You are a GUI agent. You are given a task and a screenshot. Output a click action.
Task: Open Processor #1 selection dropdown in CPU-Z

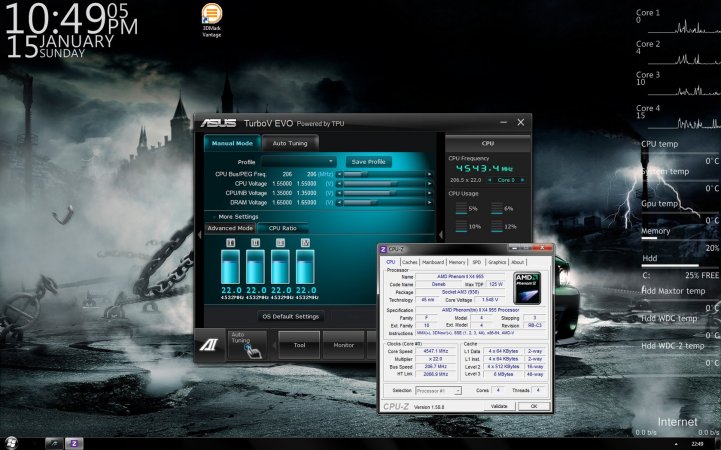pos(438,390)
